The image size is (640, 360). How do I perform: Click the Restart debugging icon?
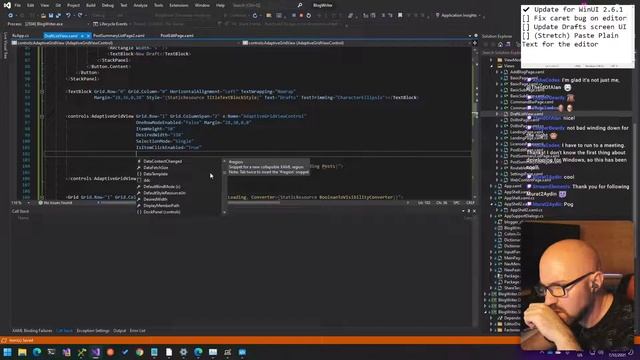pyautogui.click(x=309, y=16)
